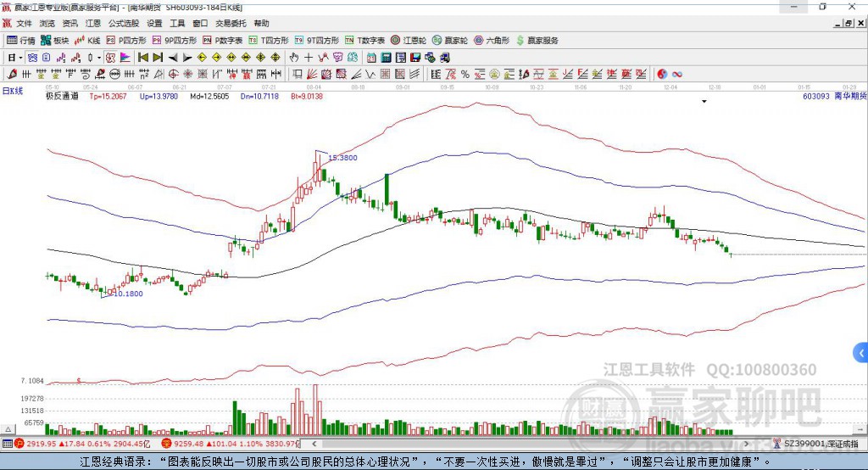Select the zigzag wave line tool

(x=370, y=74)
